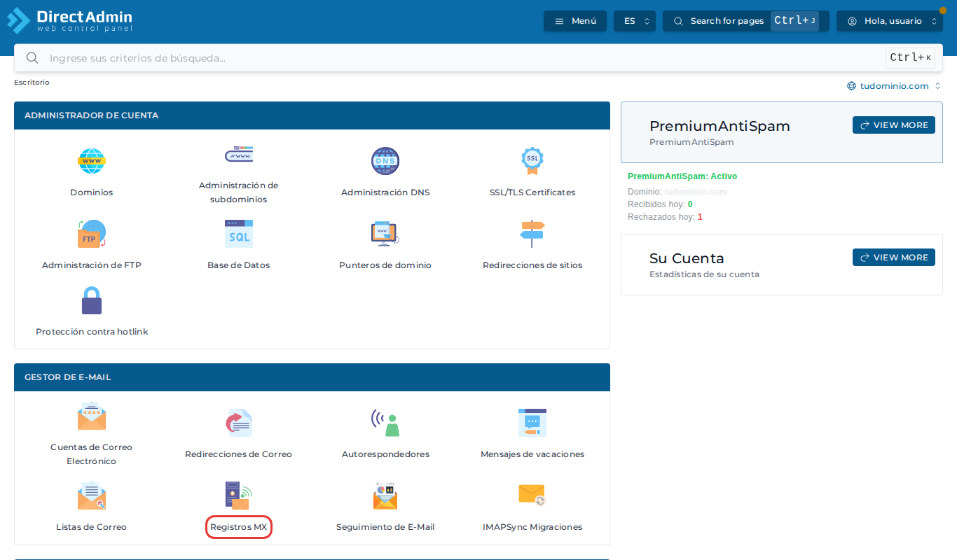Open the Menú button

click(575, 21)
